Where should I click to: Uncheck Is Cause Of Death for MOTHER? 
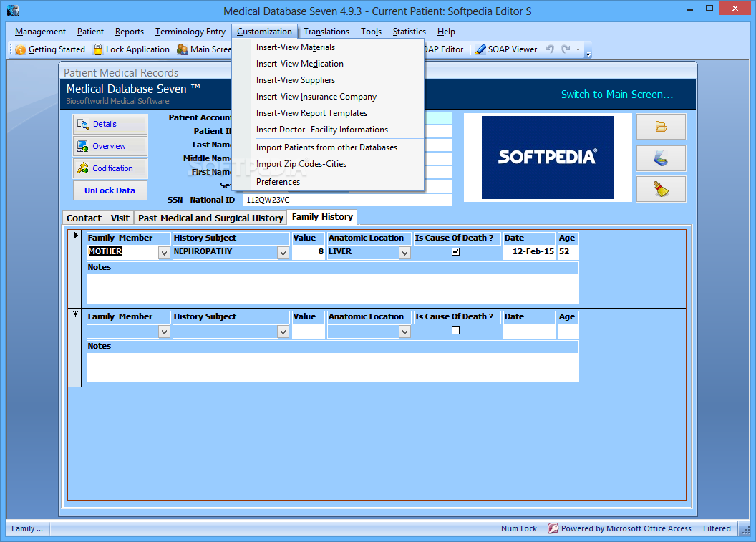click(455, 252)
